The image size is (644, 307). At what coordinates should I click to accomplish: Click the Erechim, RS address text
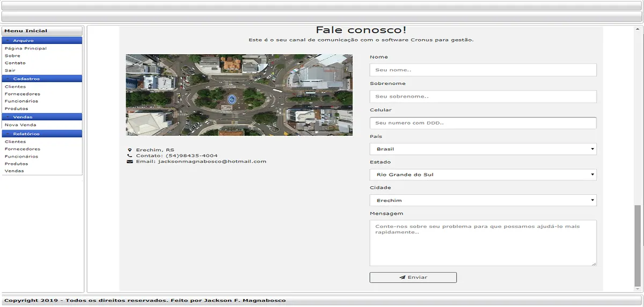(155, 150)
